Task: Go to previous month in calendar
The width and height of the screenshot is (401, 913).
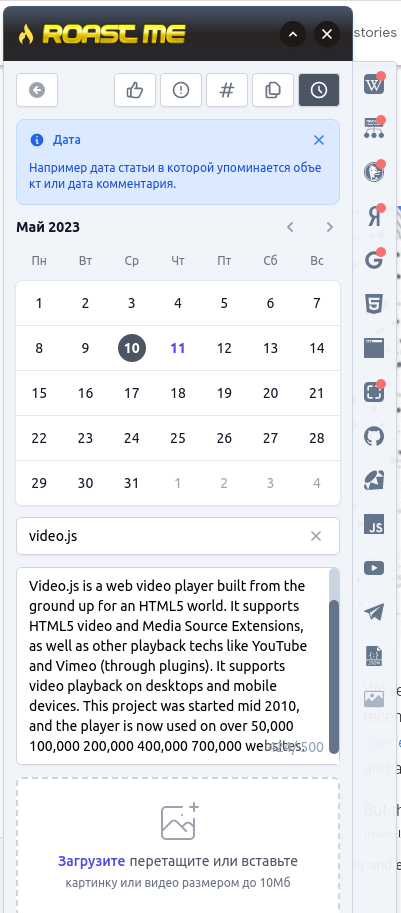Action: (290, 227)
